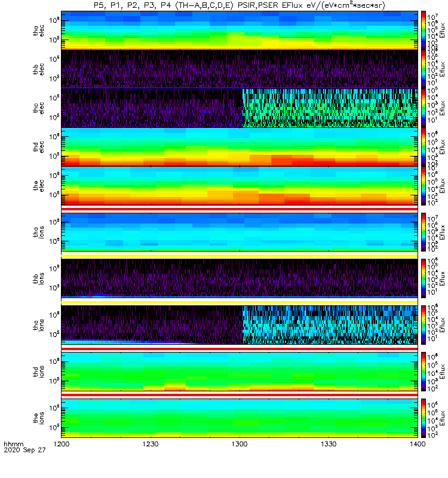448x478 pixels.
Task: Click the Eflux label beside thc elec colorbar
Action: pyautogui.click(x=442, y=108)
